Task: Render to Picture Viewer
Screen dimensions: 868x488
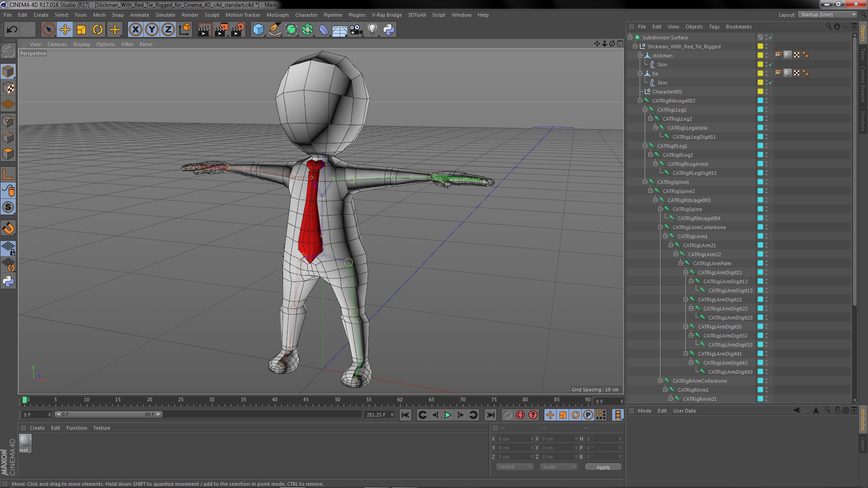Action: coord(221,30)
